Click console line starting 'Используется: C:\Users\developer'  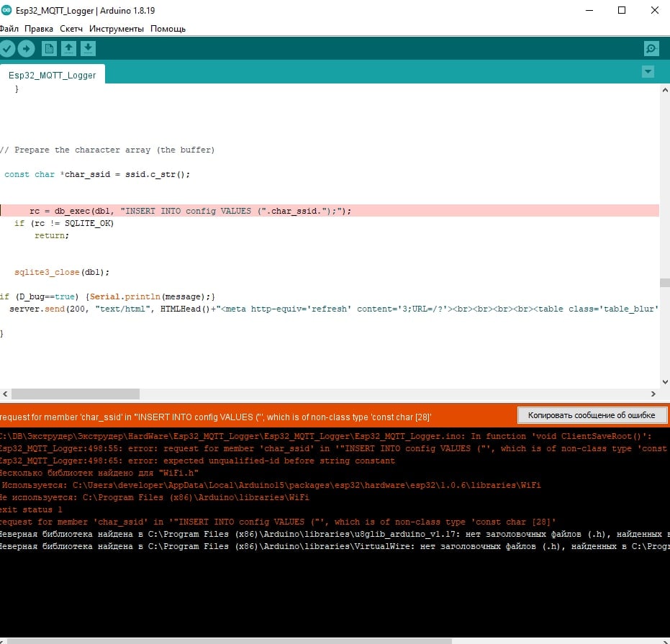tap(271, 486)
